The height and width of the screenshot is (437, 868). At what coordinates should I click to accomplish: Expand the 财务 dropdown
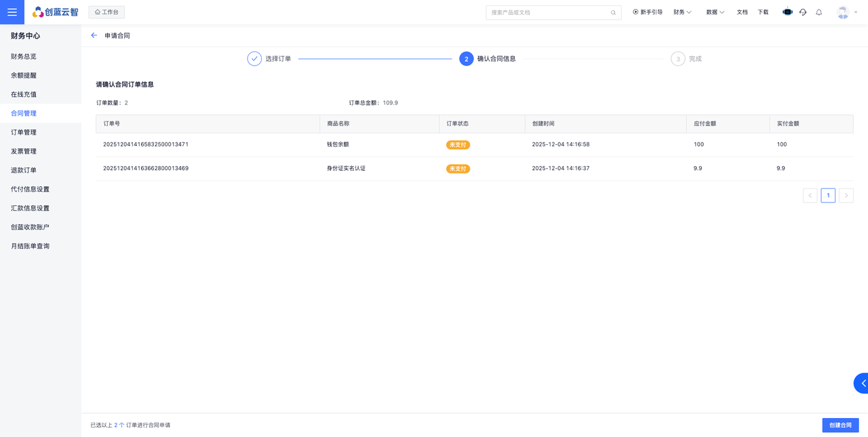pyautogui.click(x=682, y=12)
